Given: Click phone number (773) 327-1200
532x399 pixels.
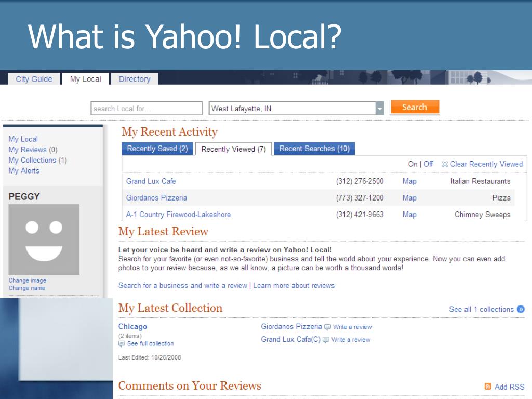Looking at the screenshot, I should point(360,198).
